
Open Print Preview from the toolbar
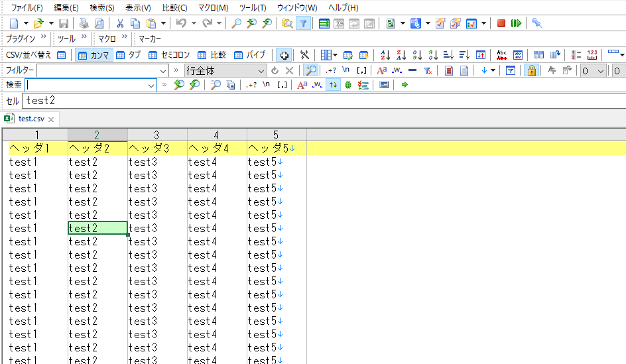click(99, 24)
